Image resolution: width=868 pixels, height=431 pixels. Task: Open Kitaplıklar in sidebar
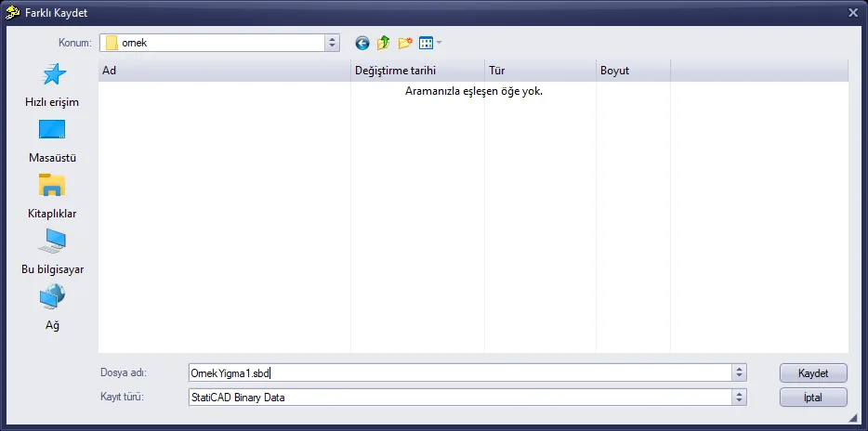point(52,198)
